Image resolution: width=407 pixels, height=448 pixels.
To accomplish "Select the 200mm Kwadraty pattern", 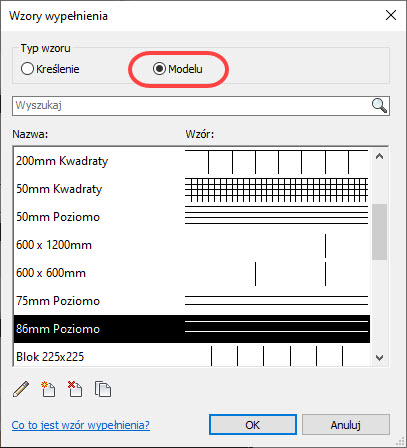I will (192, 161).
